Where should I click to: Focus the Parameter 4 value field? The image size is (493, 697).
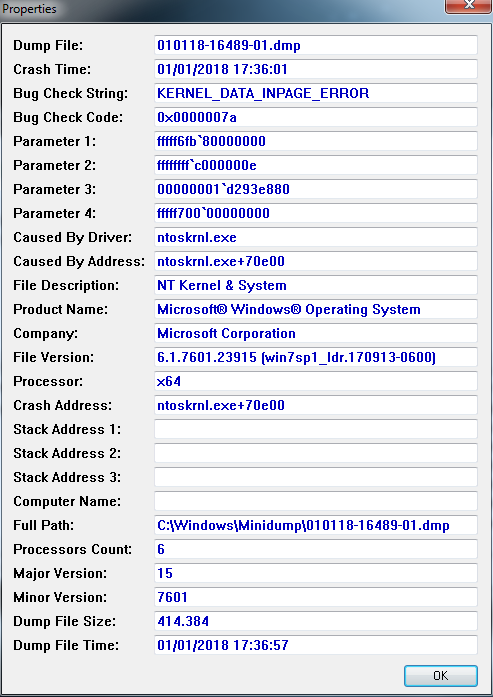coord(316,213)
